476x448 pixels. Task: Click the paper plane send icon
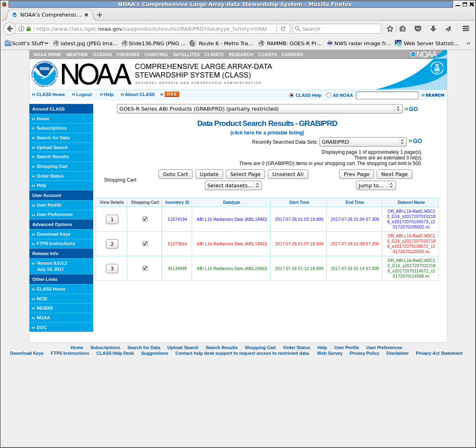click(448, 29)
